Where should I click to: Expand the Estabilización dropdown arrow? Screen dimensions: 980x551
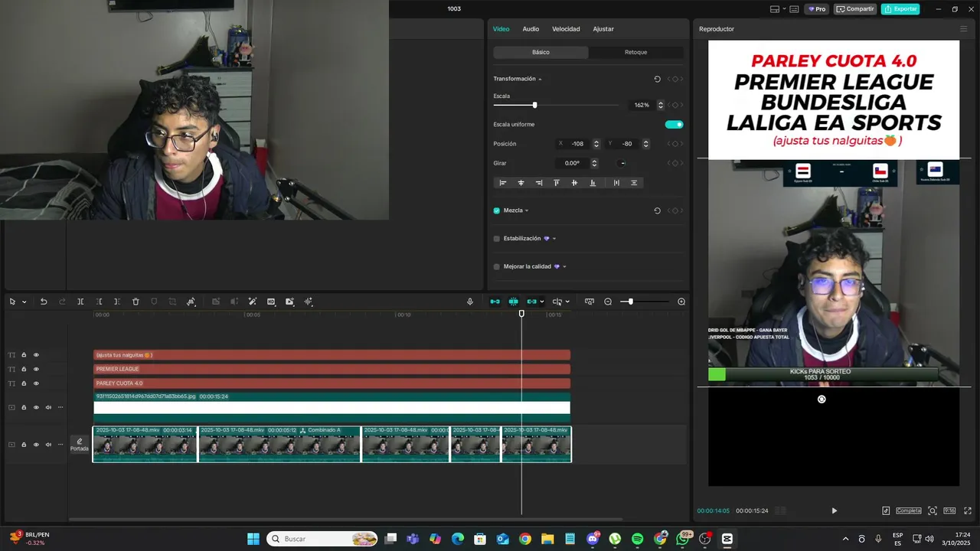[x=554, y=239]
